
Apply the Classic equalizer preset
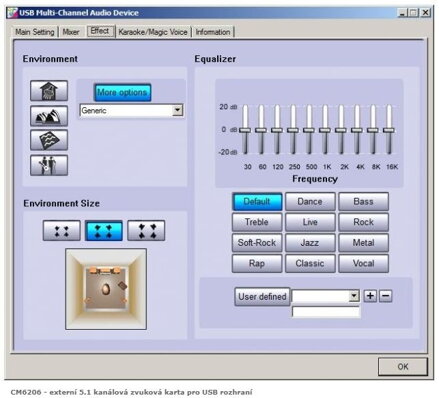(x=310, y=263)
